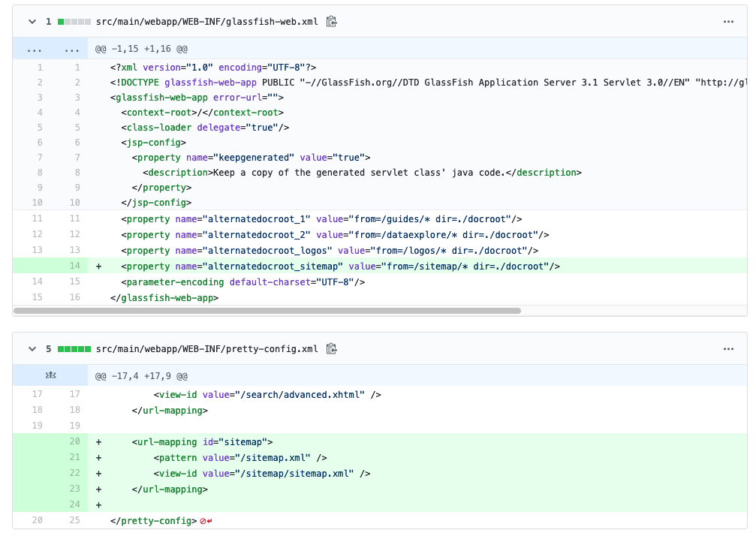Click the unfold icon in the pretty-config.xml hunk gutter

pos(50,375)
